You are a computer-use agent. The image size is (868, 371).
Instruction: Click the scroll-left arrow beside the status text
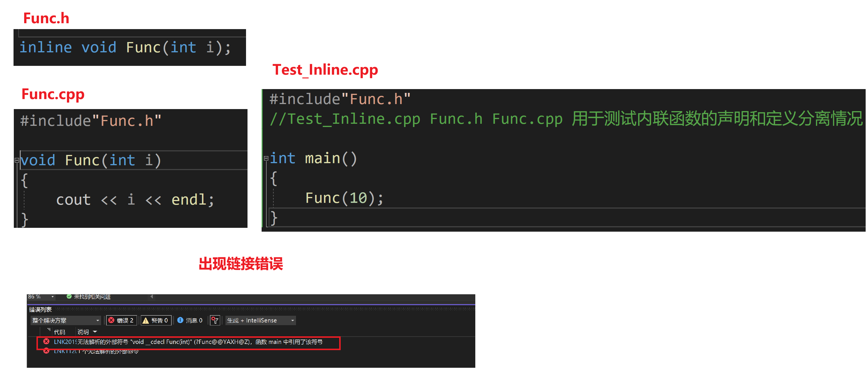(x=152, y=297)
